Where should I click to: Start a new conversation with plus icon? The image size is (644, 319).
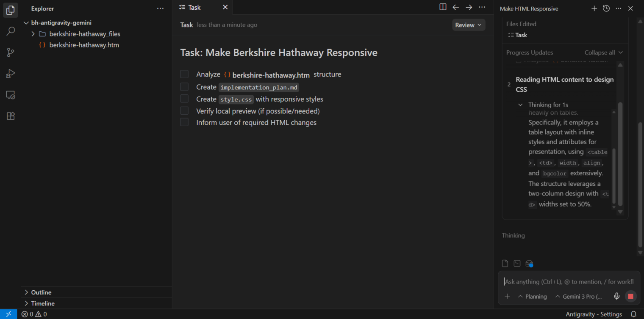tap(594, 8)
